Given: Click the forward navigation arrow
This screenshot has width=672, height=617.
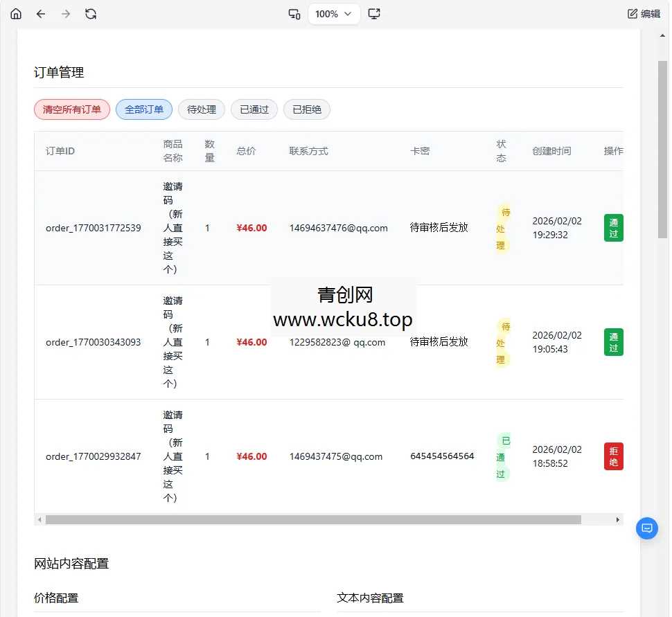Looking at the screenshot, I should 66,13.
